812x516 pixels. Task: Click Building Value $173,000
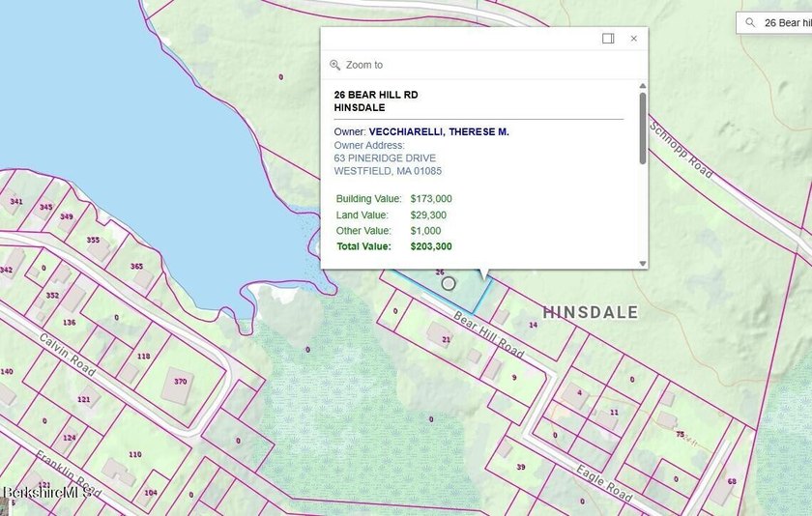point(393,199)
